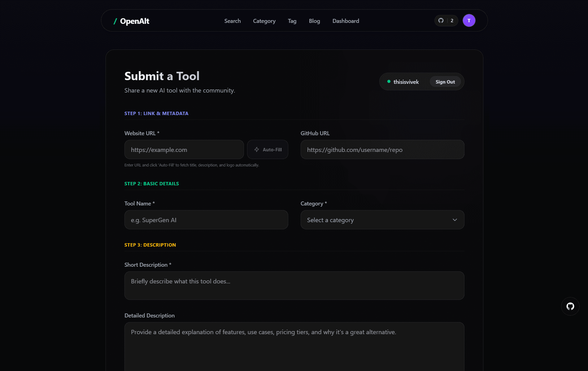Screen dimensions: 588x371
Task: Click the OpenAlt logo
Action: pos(131,21)
